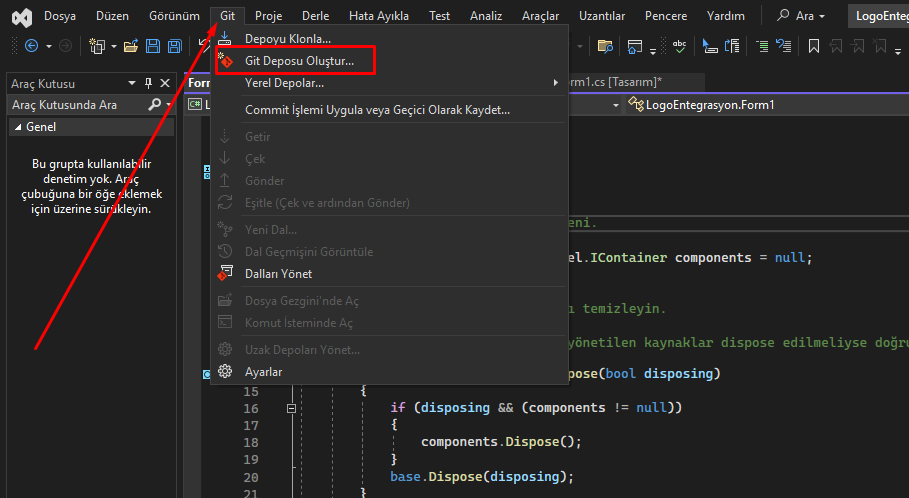The height and width of the screenshot is (498, 909).
Task: Open the Araçlar menu
Action: click(540, 16)
